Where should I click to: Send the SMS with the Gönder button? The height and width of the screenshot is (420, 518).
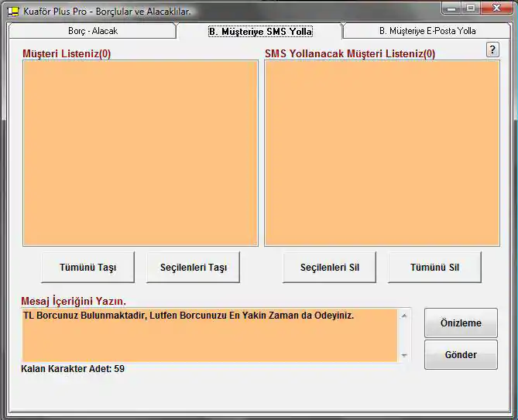(x=461, y=355)
